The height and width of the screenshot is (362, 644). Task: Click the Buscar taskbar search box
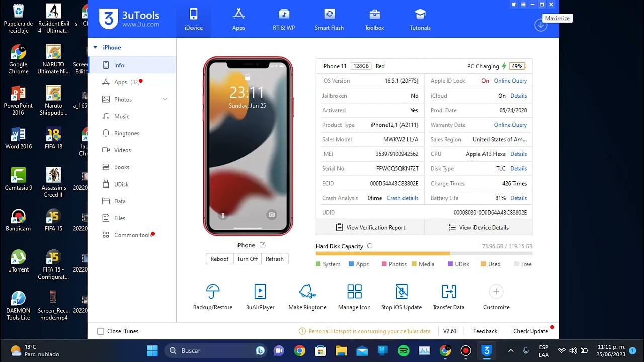point(216,351)
